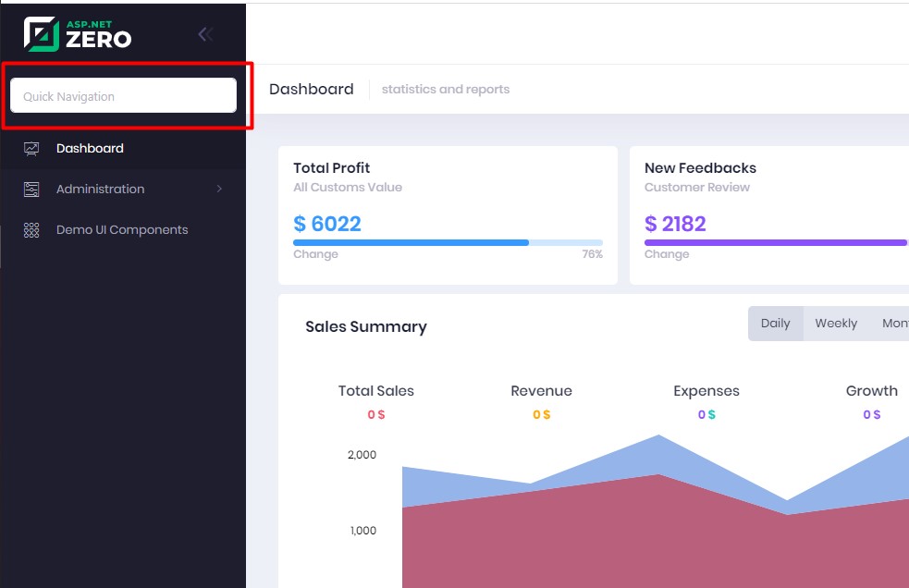Click the Revenue heading above the chart
Screen dimensions: 909x588
click(x=541, y=391)
